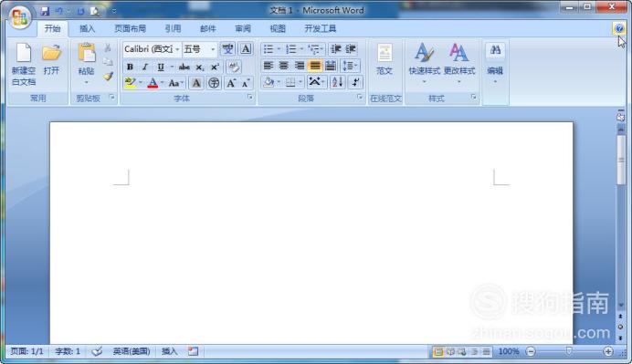This screenshot has height=364, width=632.
Task: Switch to the 视图 ribbon tab
Action: pyautogui.click(x=278, y=28)
